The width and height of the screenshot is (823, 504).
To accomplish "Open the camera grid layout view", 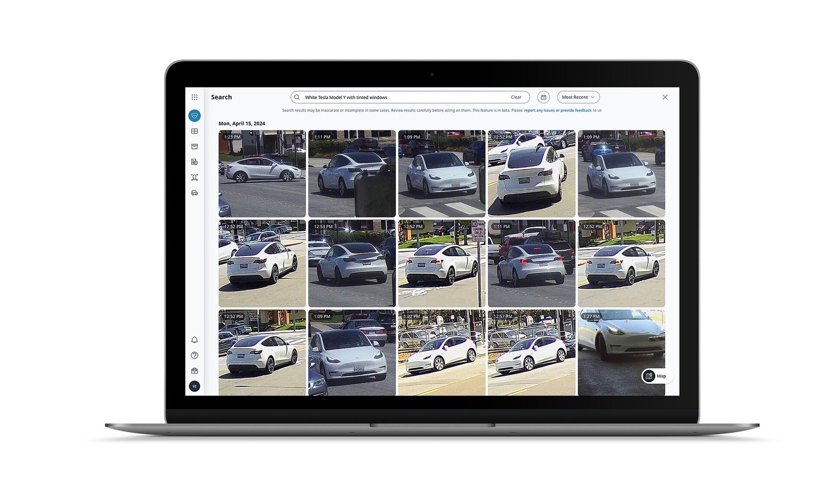I will coord(194,131).
